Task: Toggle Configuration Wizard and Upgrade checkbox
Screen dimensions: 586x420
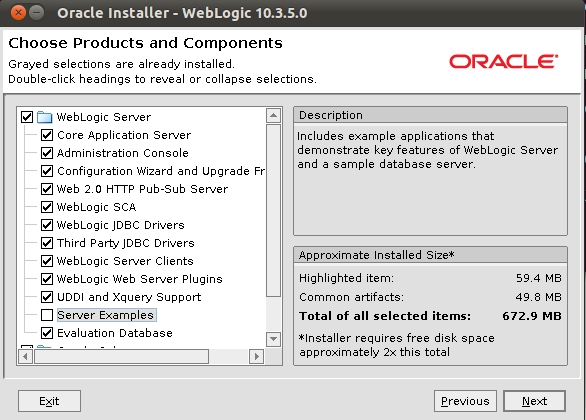Action: point(47,171)
